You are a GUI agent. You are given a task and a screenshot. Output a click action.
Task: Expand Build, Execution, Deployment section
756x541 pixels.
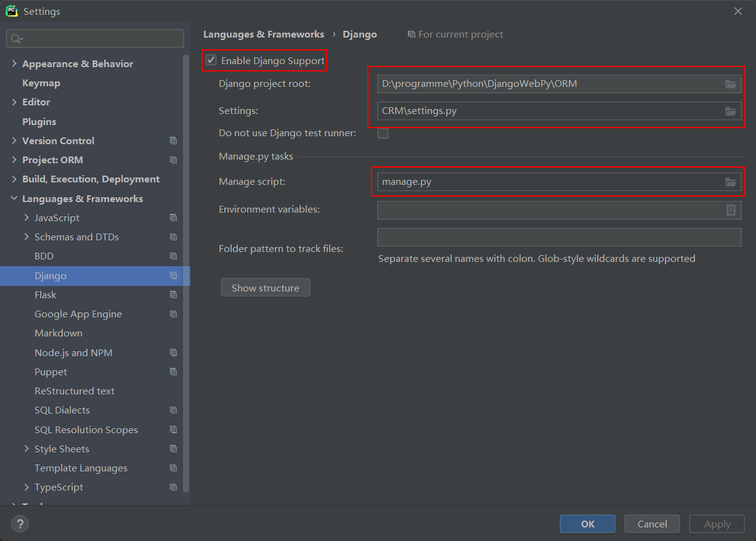(x=14, y=179)
